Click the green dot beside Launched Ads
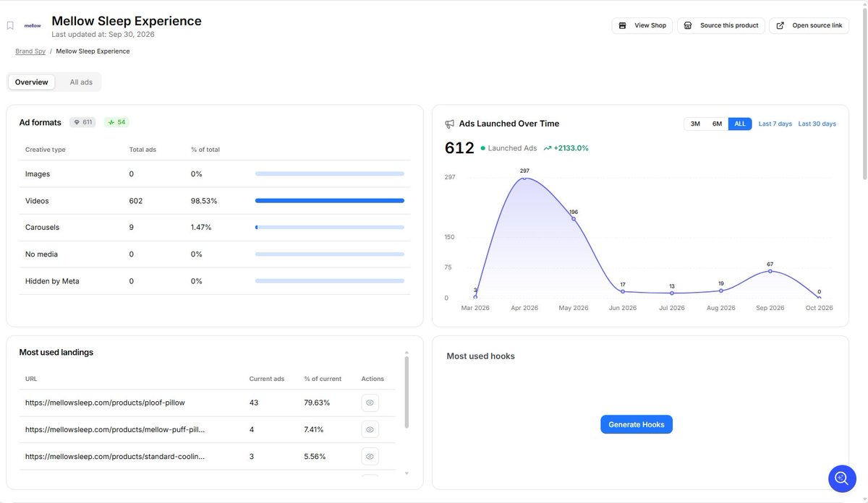The width and height of the screenshot is (868, 503). coord(482,148)
